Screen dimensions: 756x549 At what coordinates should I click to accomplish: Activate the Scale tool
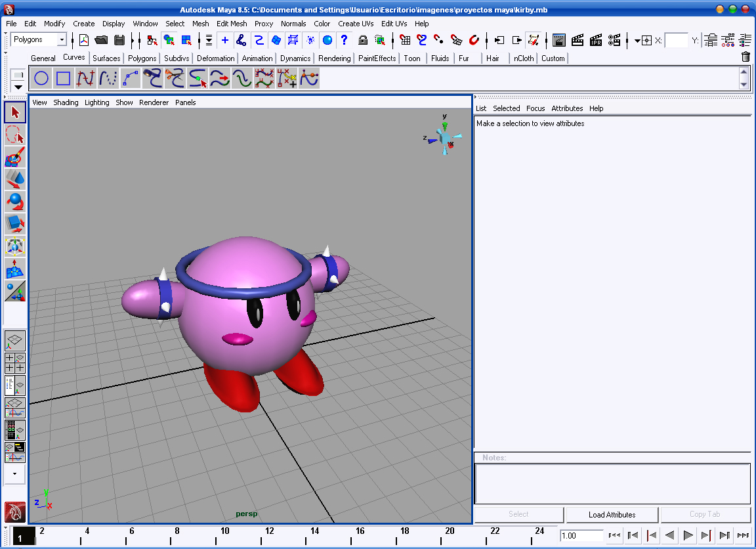point(15,224)
